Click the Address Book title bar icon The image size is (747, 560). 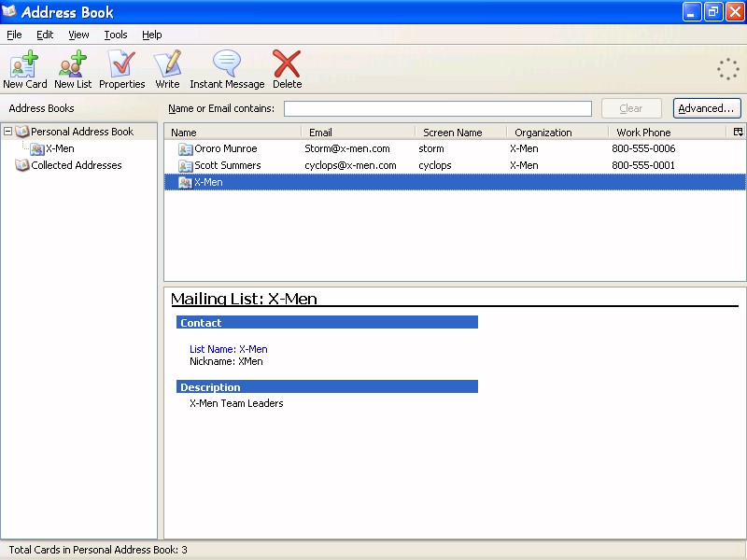point(9,11)
